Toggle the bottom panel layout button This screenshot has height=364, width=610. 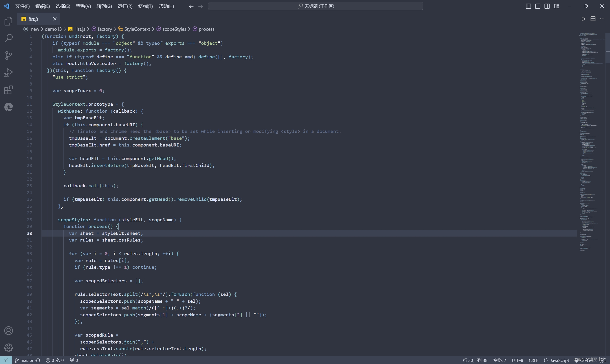click(x=538, y=6)
